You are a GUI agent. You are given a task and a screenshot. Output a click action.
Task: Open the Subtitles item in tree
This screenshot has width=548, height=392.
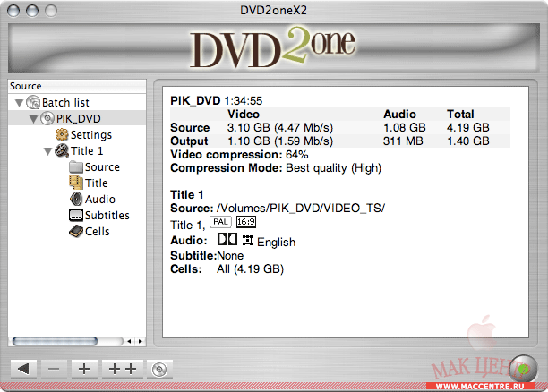[x=107, y=215]
